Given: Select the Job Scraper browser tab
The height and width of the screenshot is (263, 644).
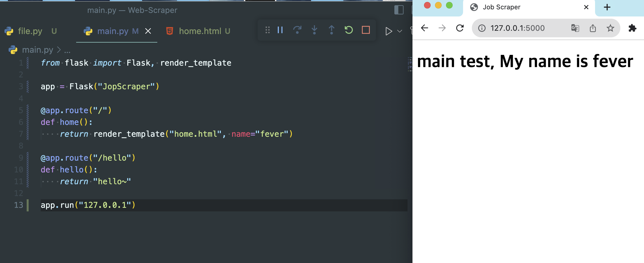Looking at the screenshot, I should click(529, 8).
